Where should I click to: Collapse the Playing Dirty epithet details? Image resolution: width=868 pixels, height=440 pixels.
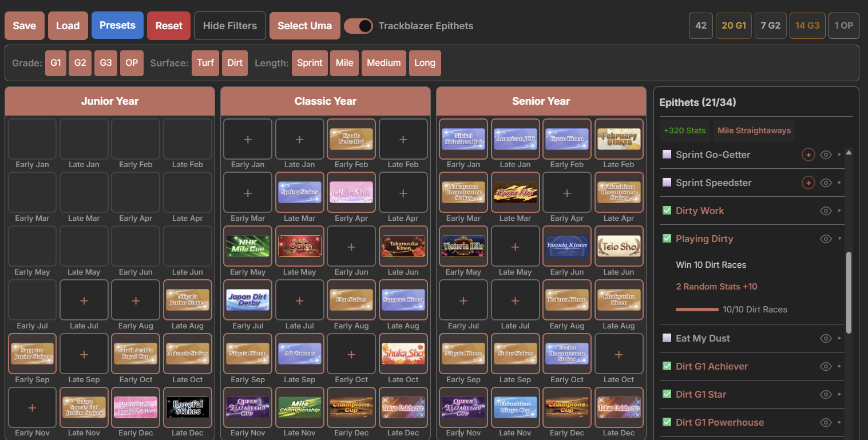[x=840, y=239]
